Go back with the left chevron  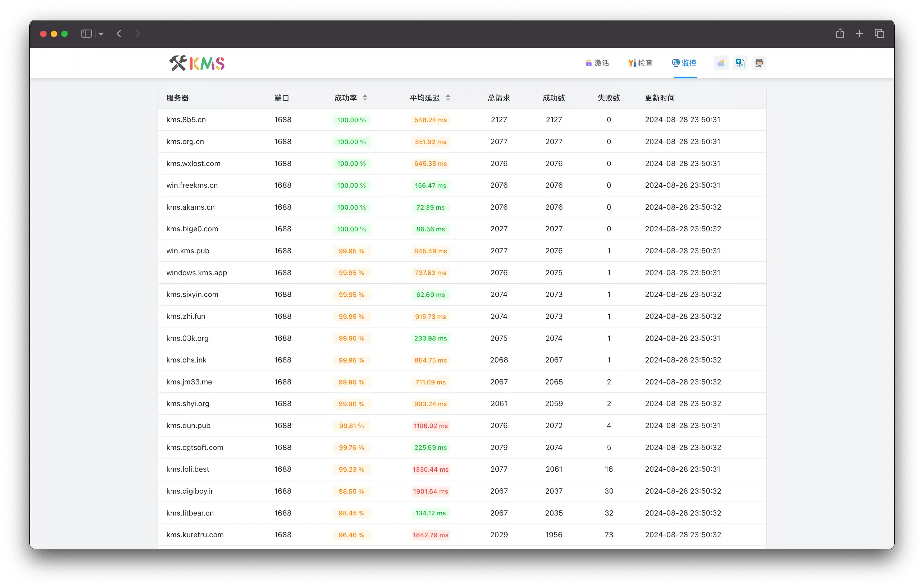119,34
